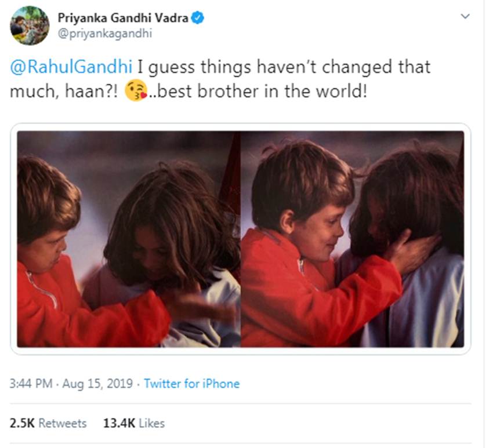The image size is (493, 448).
Task: Click the kiss emoji in the tweet
Action: coord(134,92)
